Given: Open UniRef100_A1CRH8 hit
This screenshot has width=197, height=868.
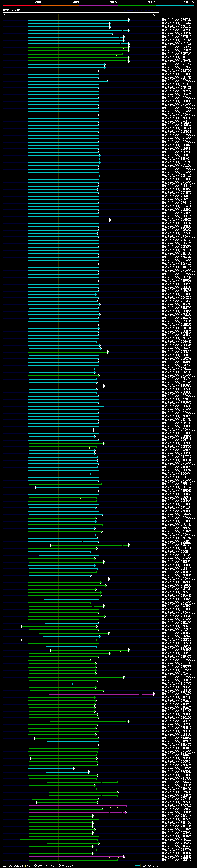Looking at the screenshot, I should point(177,454).
